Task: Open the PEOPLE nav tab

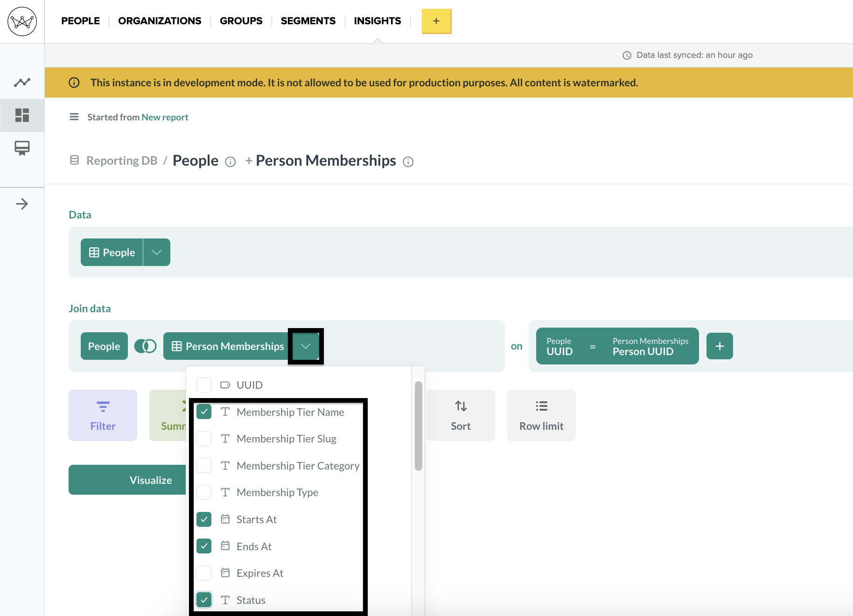Action: 80,21
